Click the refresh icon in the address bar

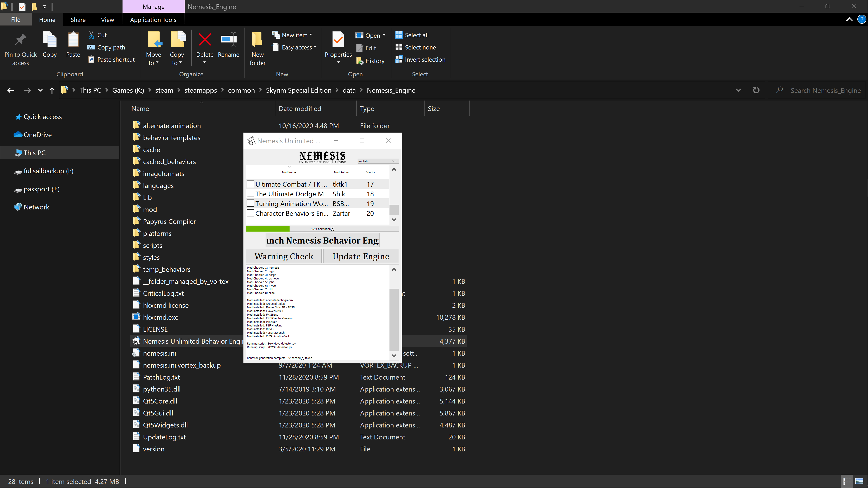pos(757,90)
